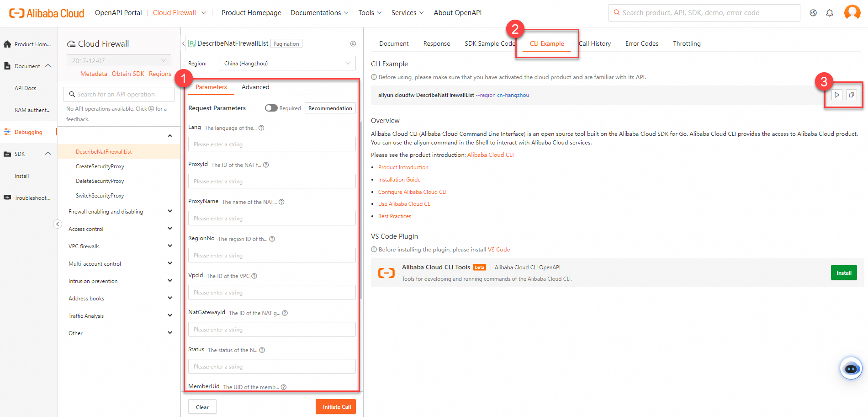This screenshot has height=417, width=868.
Task: Open the Document tab
Action: (394, 43)
